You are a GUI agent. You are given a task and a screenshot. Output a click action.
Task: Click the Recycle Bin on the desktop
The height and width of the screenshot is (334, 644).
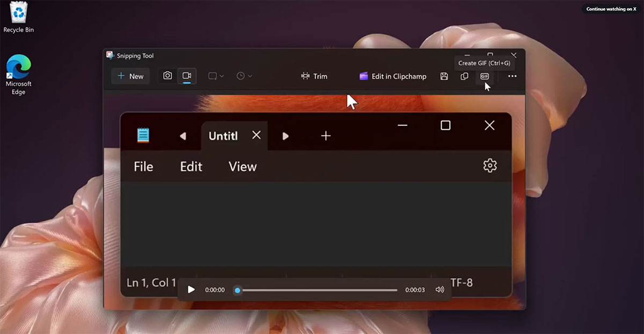tap(18, 16)
